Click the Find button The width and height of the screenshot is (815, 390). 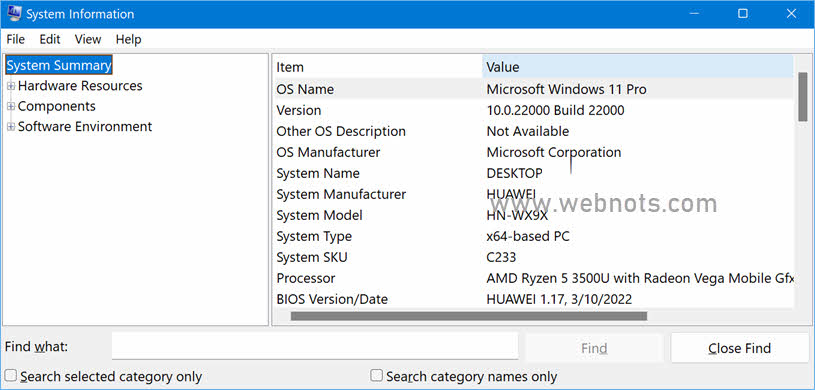pos(594,348)
